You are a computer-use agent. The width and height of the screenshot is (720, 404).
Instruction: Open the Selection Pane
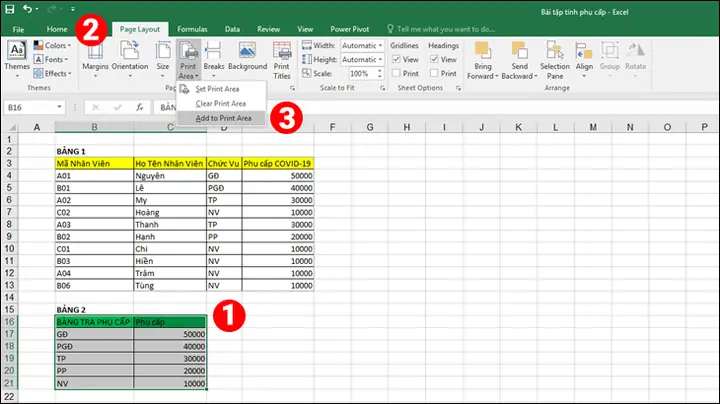pyautogui.click(x=555, y=60)
